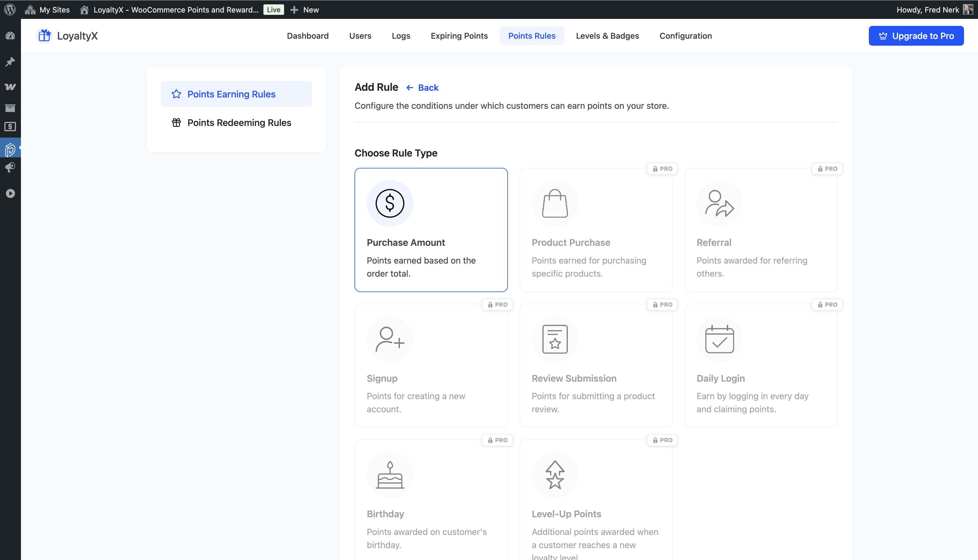Viewport: 978px width, 560px height.
Task: Click the megaphone Marketing sidebar icon
Action: [x=10, y=167]
